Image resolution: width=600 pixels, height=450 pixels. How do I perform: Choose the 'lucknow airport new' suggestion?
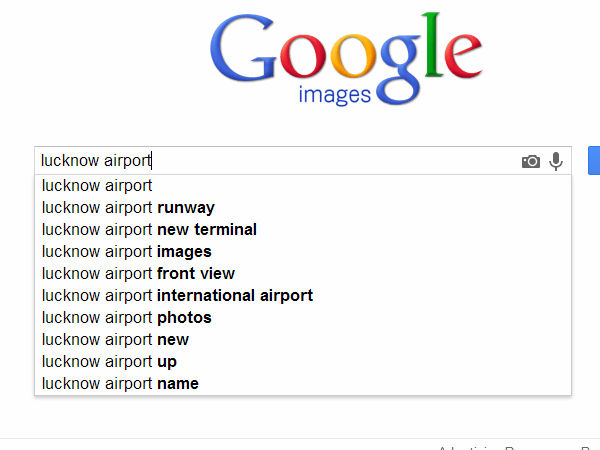coord(115,340)
